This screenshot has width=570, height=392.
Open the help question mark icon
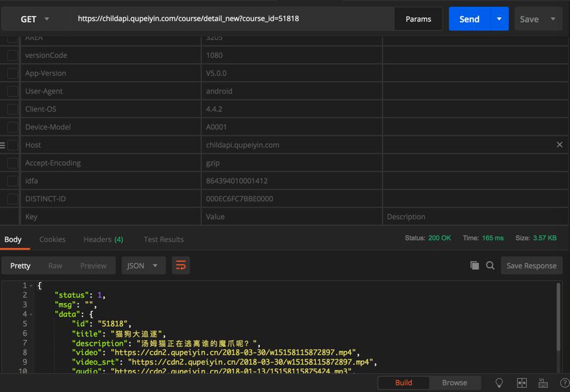[564, 383]
